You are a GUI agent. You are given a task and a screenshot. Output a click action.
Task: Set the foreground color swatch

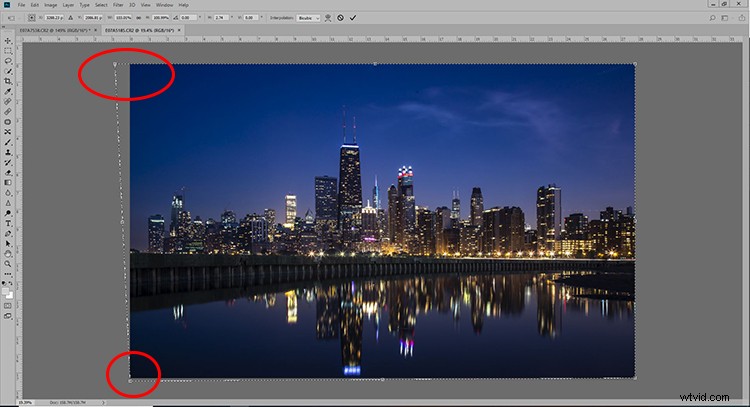click(5, 291)
